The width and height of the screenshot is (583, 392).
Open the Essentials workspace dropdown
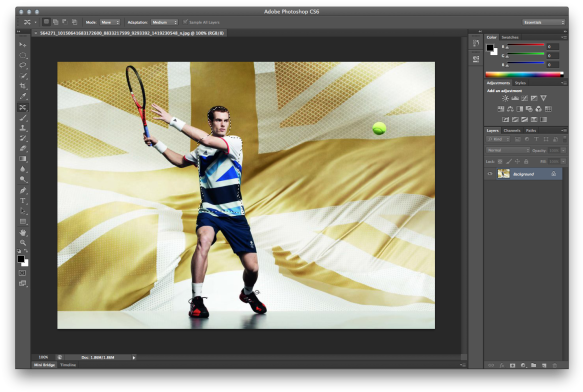[x=544, y=22]
